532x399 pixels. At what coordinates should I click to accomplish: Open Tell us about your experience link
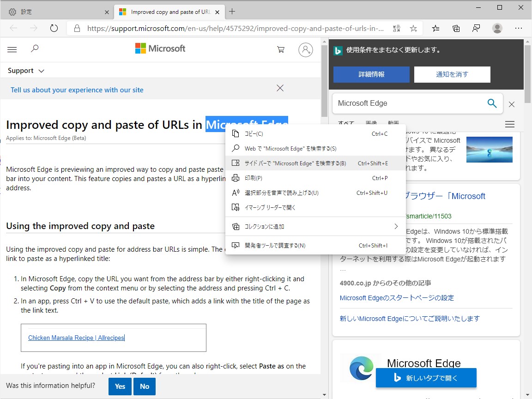click(77, 90)
